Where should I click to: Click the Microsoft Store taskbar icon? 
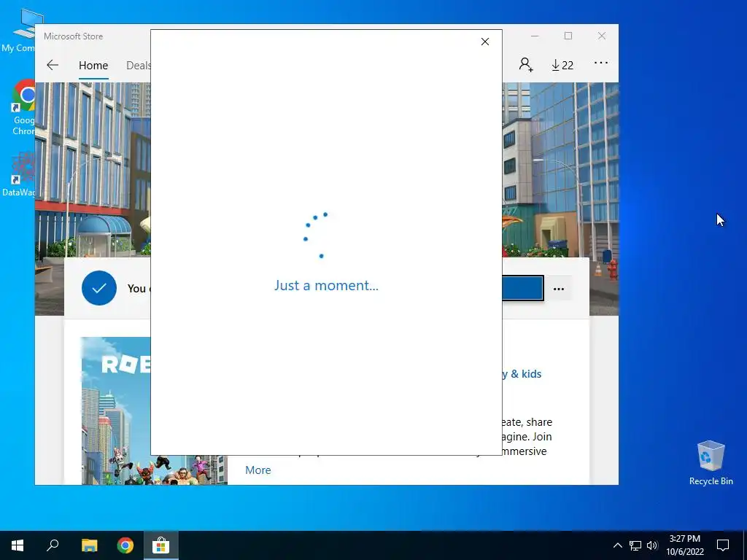161,545
